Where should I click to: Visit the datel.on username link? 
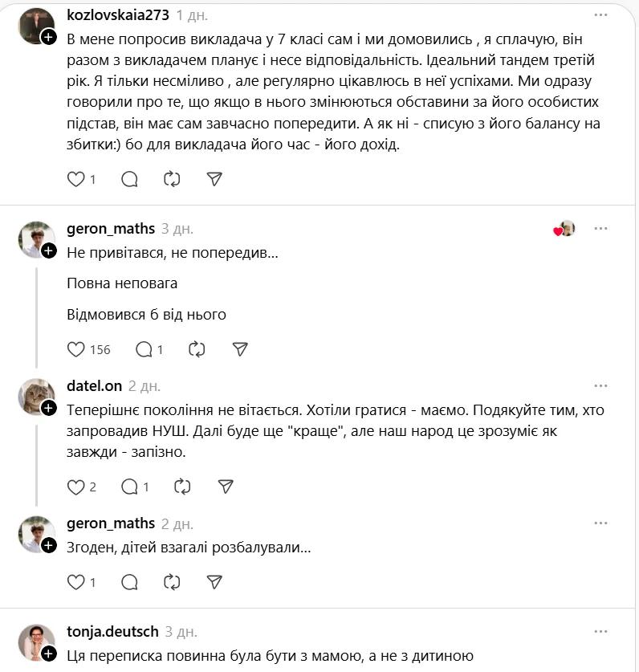pyautogui.click(x=94, y=386)
